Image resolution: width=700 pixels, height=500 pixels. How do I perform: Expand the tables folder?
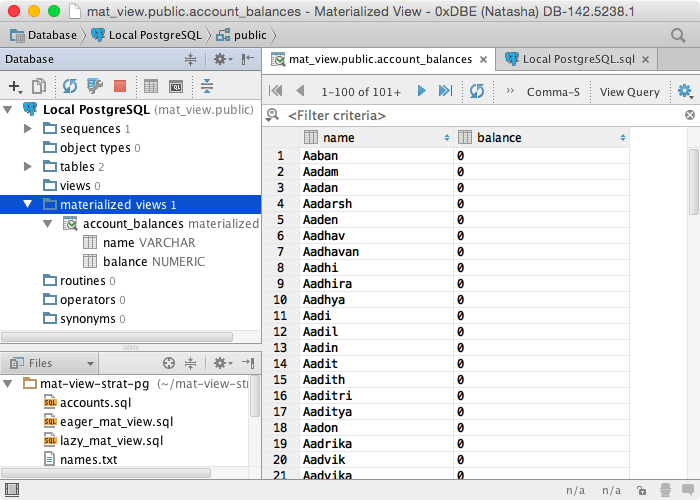28,167
